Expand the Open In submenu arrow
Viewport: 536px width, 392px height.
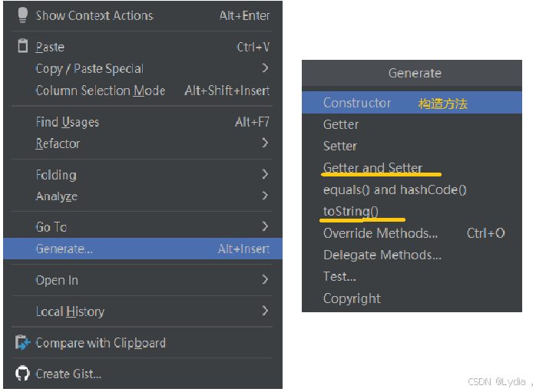coord(265,279)
